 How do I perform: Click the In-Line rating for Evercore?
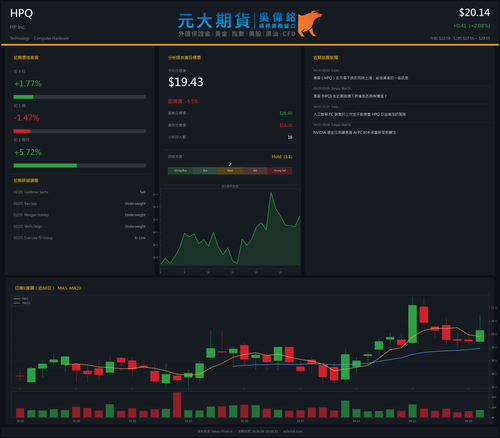pyautogui.click(x=140, y=238)
